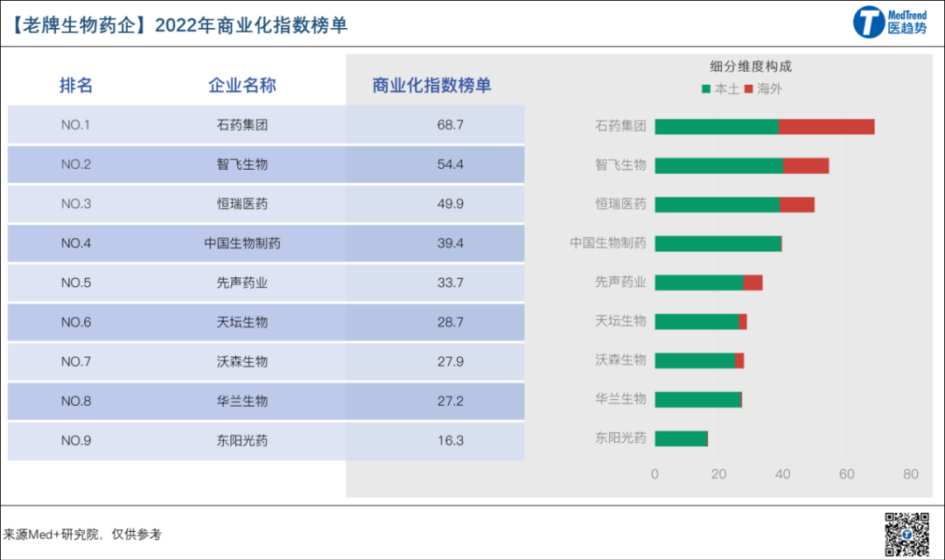
Task: Click the chart axis label 石药集团
Action: (620, 125)
